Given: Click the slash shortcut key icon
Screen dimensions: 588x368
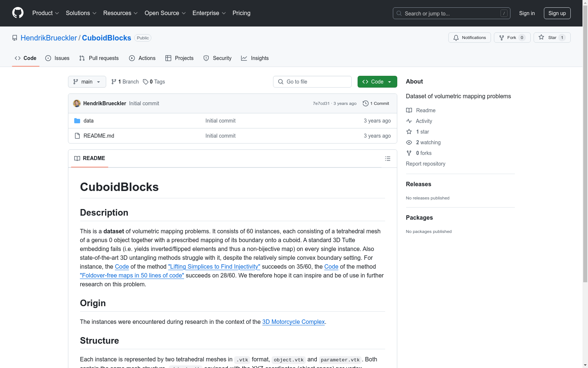Looking at the screenshot, I should pos(504,13).
